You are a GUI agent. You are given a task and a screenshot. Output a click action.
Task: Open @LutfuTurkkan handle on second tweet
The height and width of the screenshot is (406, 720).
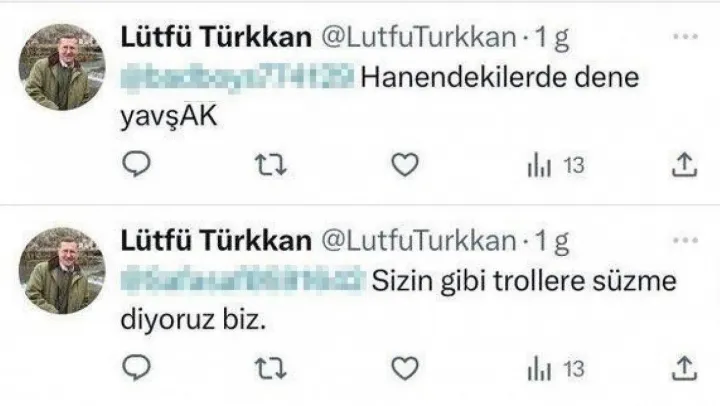(x=419, y=241)
